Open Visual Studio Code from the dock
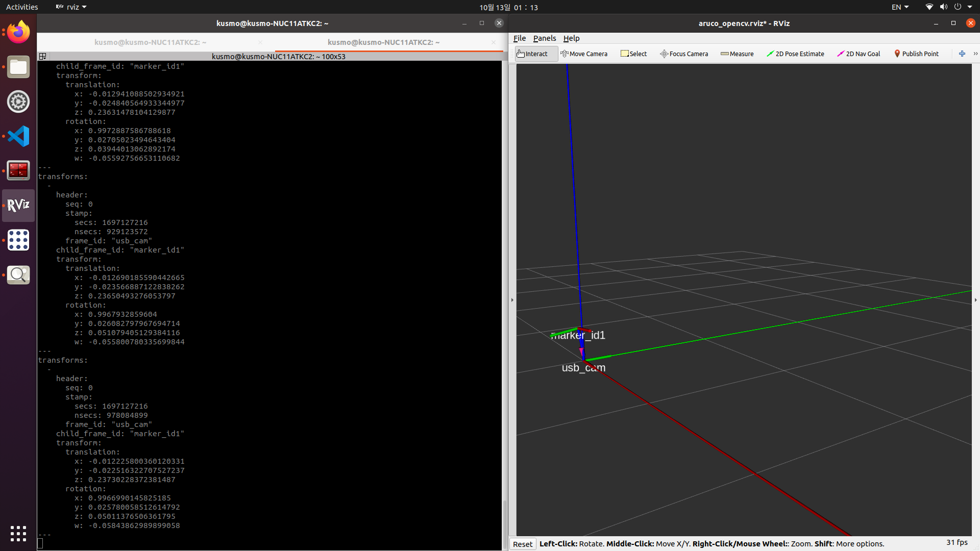 [18, 136]
